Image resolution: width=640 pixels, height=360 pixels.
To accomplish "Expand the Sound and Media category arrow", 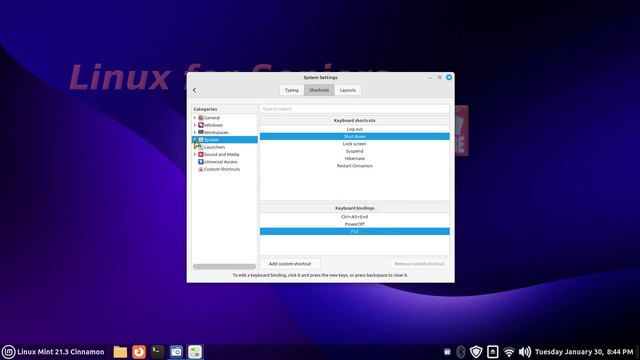I will pyautogui.click(x=195, y=154).
